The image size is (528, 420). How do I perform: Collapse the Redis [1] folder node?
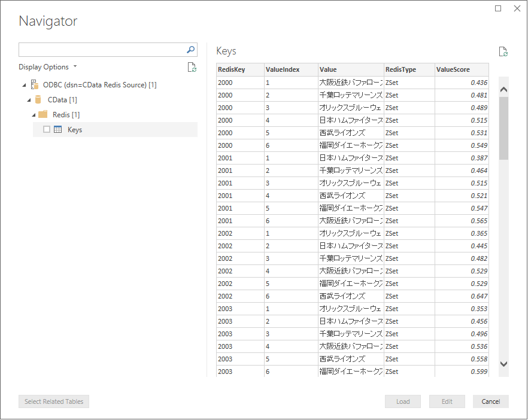pos(34,115)
